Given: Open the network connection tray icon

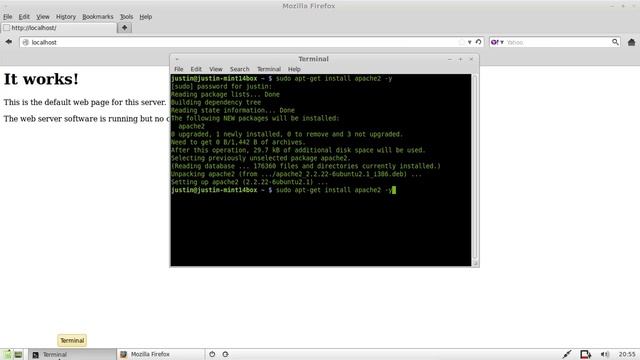Looking at the screenshot, I should pyautogui.click(x=567, y=354).
